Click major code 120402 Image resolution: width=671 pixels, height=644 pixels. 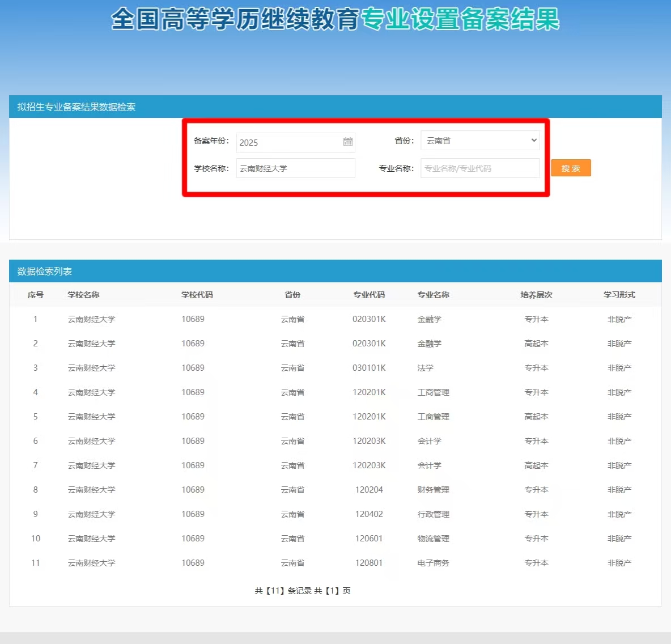tap(370, 514)
